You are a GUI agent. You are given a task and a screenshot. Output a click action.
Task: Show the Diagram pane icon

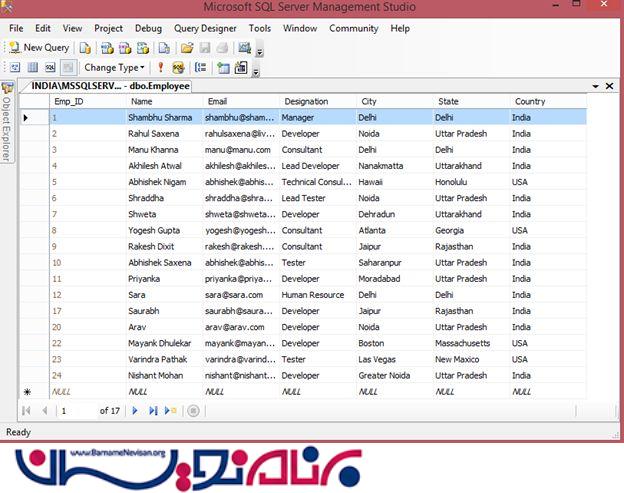pyautogui.click(x=14, y=68)
